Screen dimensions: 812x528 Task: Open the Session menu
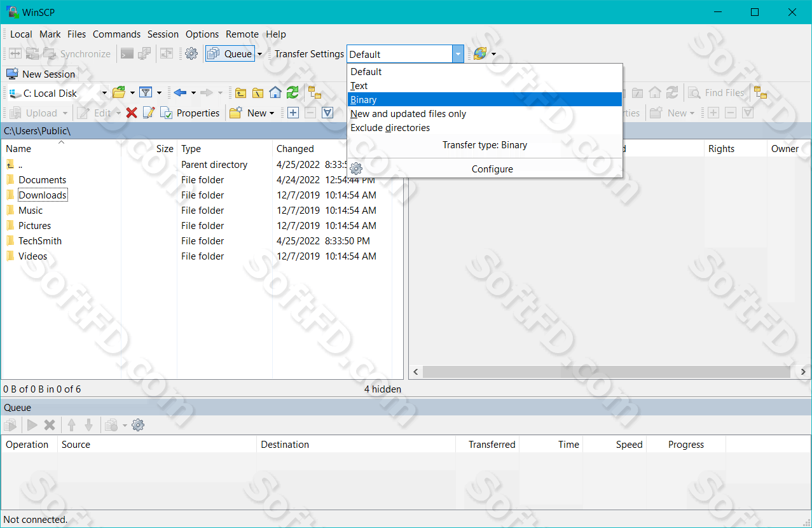click(163, 34)
